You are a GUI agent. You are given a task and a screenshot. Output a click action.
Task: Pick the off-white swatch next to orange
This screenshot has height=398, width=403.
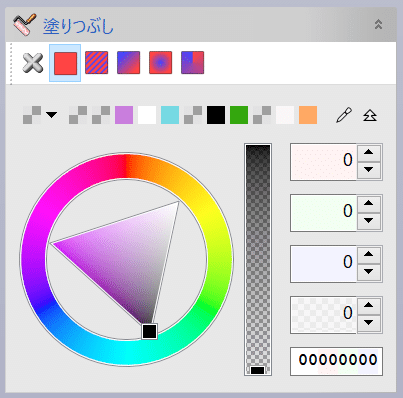tap(285, 115)
